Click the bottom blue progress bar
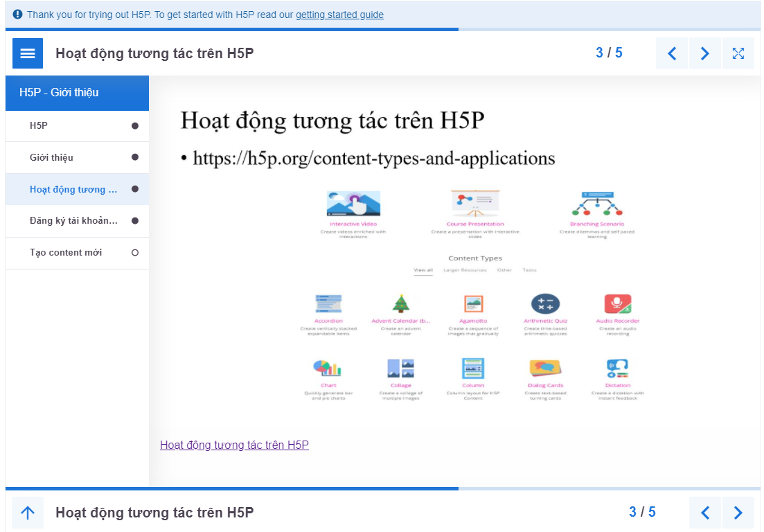Viewport: 764px width, 532px height. tap(232, 488)
